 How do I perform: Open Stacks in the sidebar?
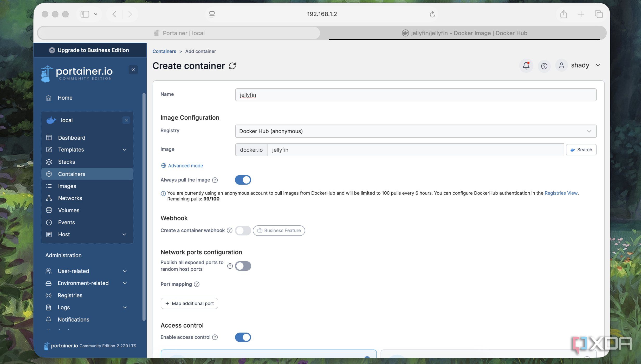87,162
